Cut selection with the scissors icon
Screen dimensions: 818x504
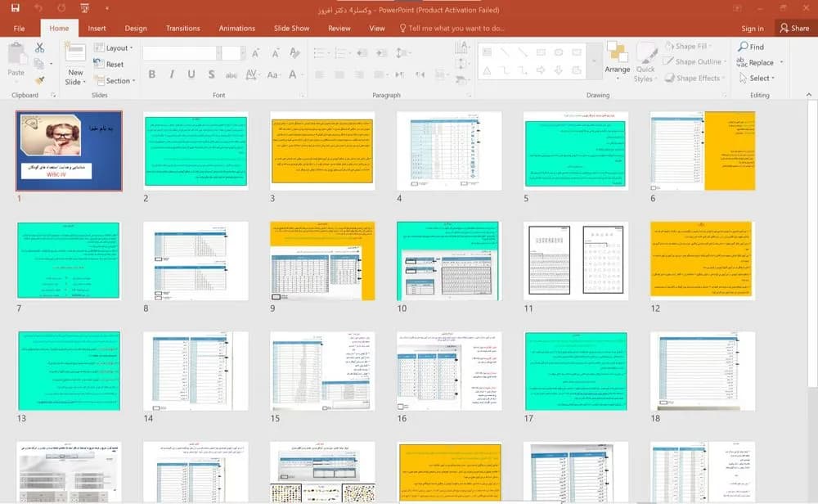click(x=39, y=47)
